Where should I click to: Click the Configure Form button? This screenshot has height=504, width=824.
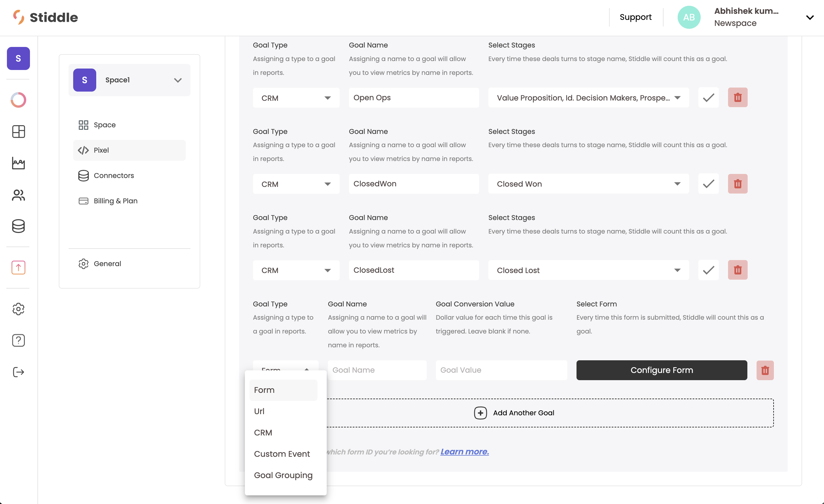click(x=661, y=370)
